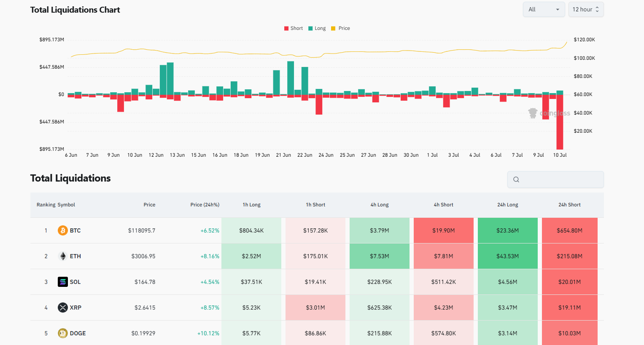Image resolution: width=644 pixels, height=345 pixels.
Task: Toggle the Long series in chart legend
Action: [317, 28]
